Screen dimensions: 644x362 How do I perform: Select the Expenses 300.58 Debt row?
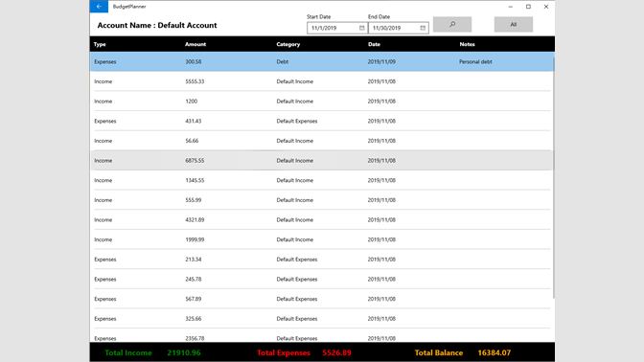point(322,61)
